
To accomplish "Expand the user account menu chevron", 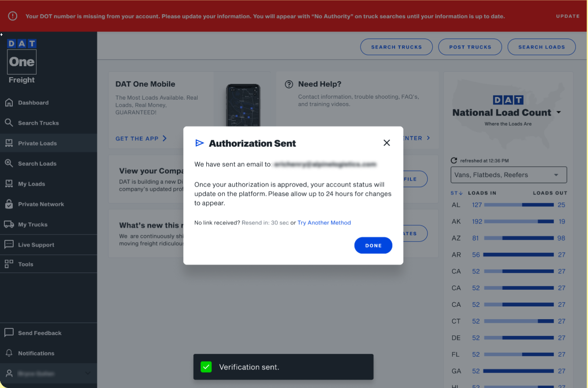I will 88,373.
